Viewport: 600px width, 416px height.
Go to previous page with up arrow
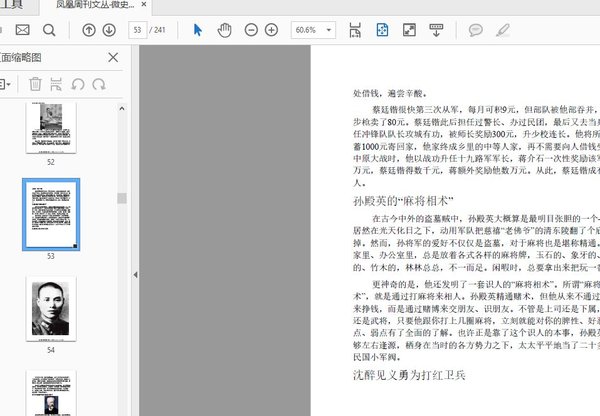[88, 31]
